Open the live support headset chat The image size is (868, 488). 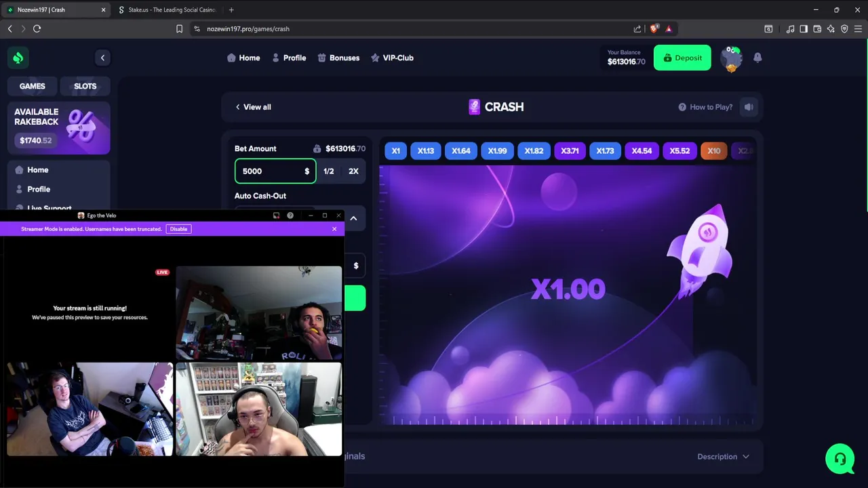pyautogui.click(x=840, y=459)
